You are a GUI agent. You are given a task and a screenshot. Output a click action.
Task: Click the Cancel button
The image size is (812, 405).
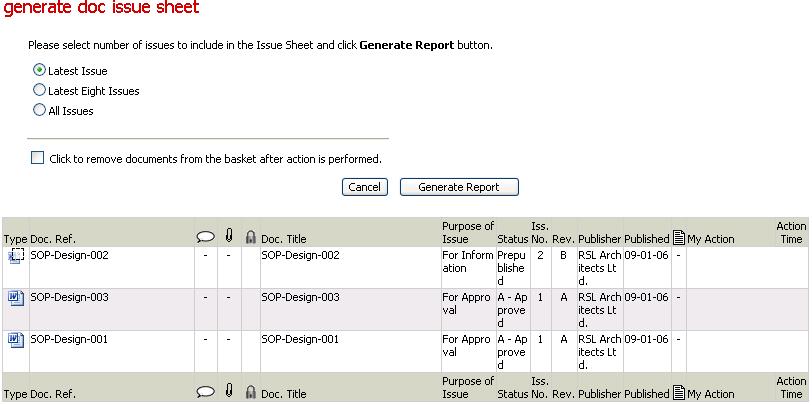365,187
